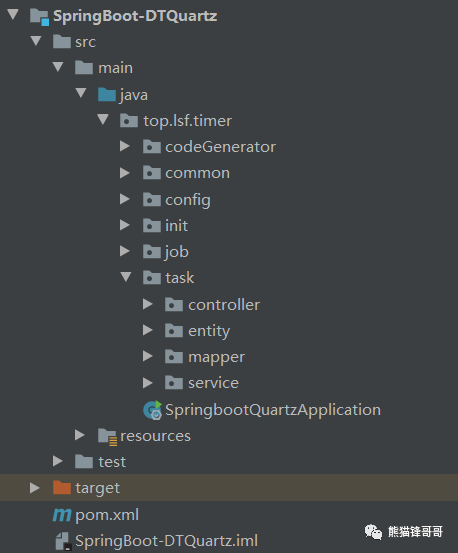Click the entity package icon
458x553 pixels.
[x=174, y=330]
